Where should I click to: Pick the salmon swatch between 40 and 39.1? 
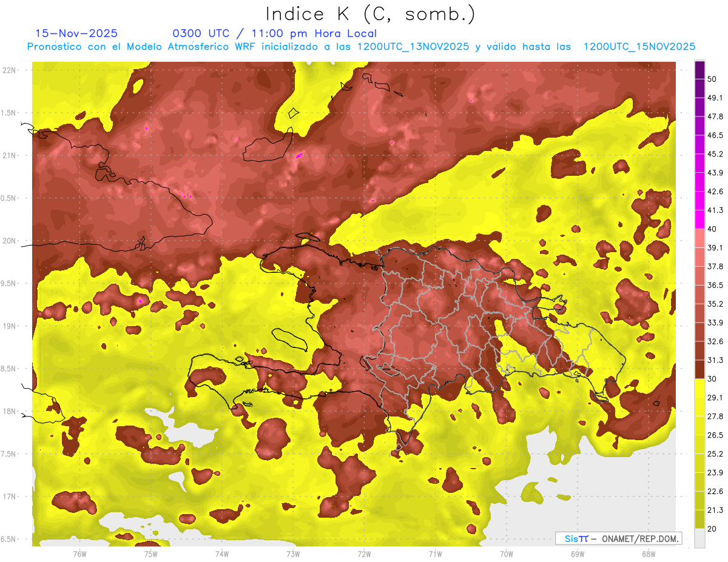[699, 238]
